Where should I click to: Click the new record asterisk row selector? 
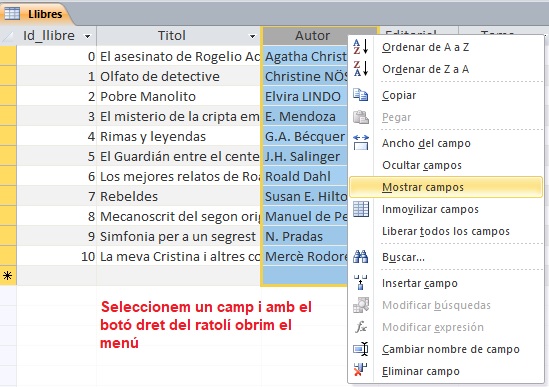[x=8, y=276]
